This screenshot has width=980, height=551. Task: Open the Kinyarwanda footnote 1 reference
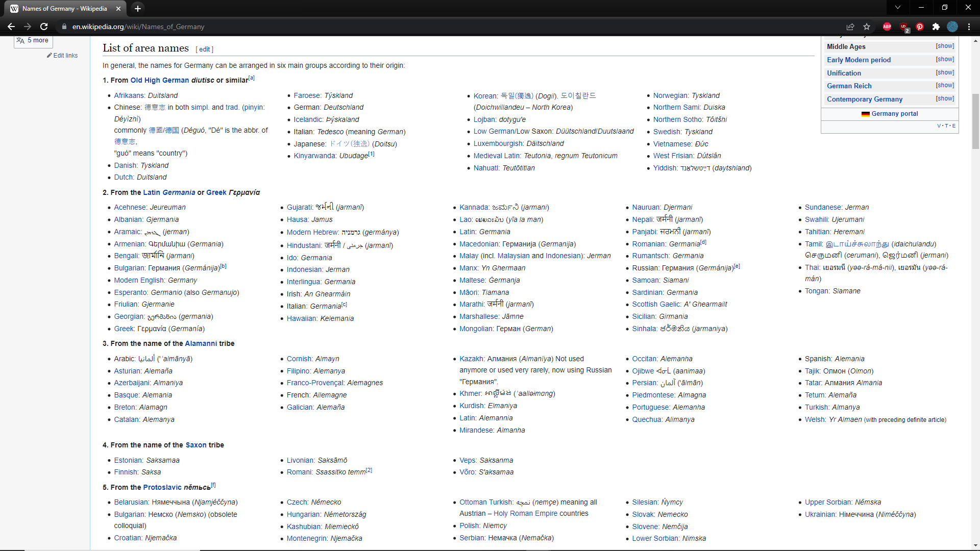coord(371,154)
